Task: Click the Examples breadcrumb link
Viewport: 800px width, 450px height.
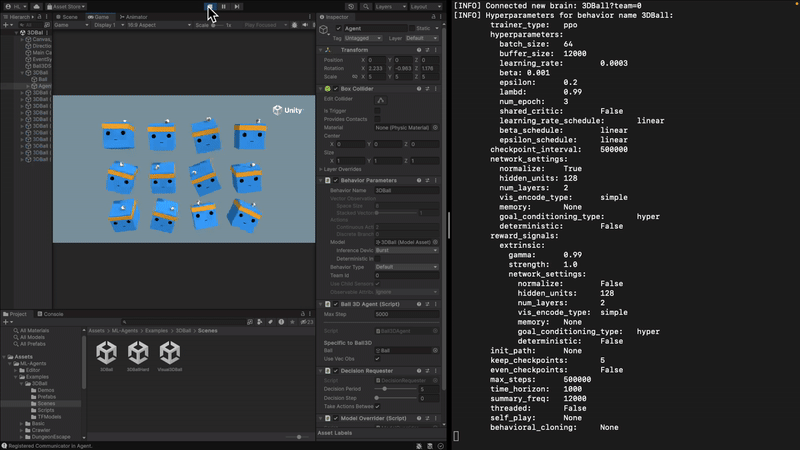Action: coord(156,331)
